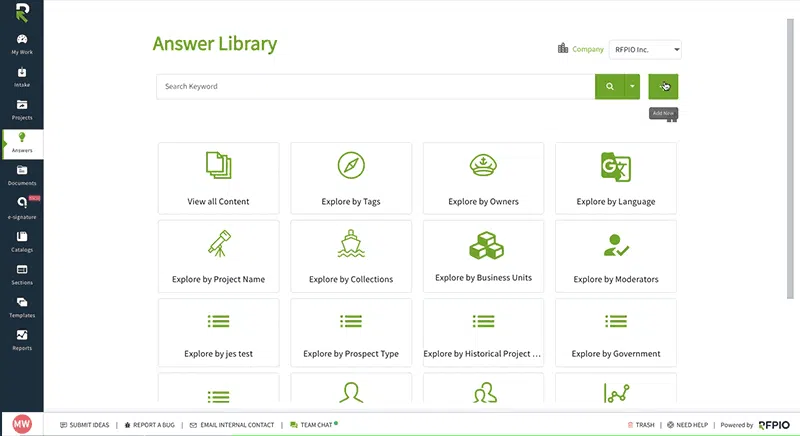Click the REPORT A BUG link
Image resolution: width=800 pixels, height=436 pixels.
[x=149, y=425]
